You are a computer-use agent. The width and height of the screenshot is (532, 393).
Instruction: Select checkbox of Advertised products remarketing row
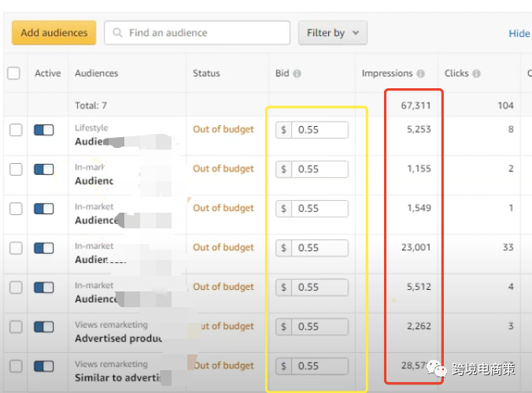[16, 327]
